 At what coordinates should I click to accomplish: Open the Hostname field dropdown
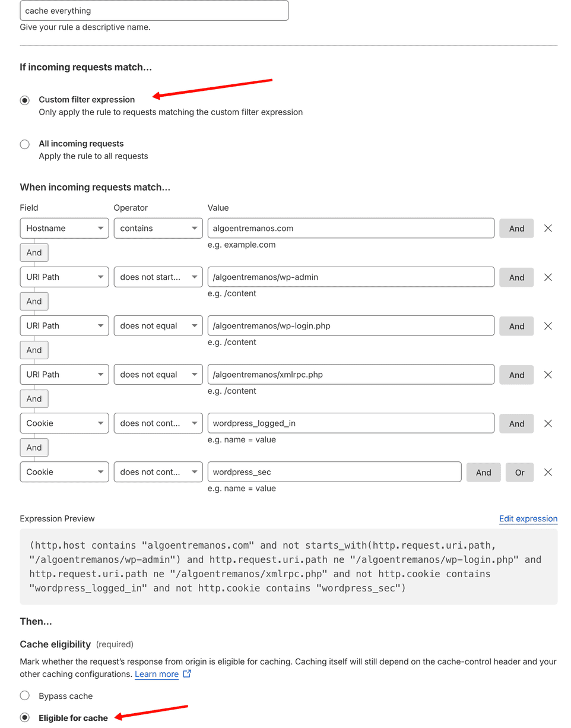tap(64, 229)
